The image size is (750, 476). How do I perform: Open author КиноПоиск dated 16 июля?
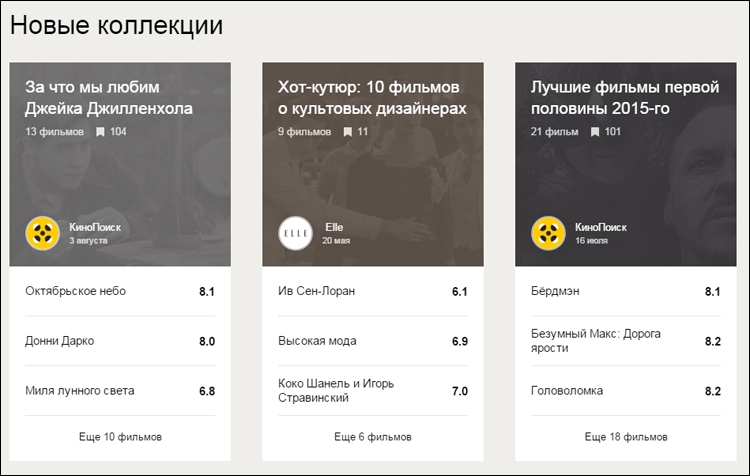tap(601, 227)
